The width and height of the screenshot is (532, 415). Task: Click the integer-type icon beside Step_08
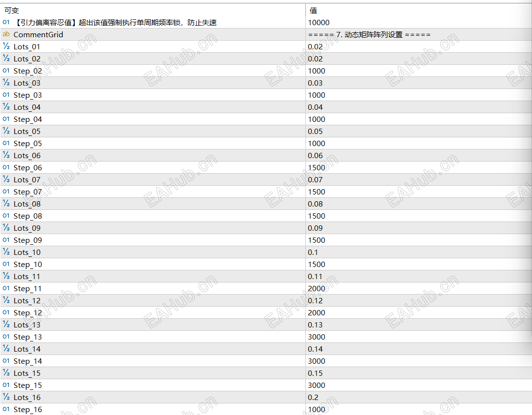6,216
